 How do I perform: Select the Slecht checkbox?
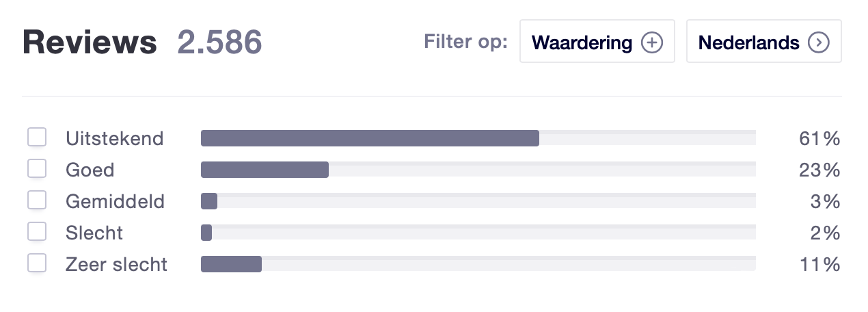coord(37,232)
